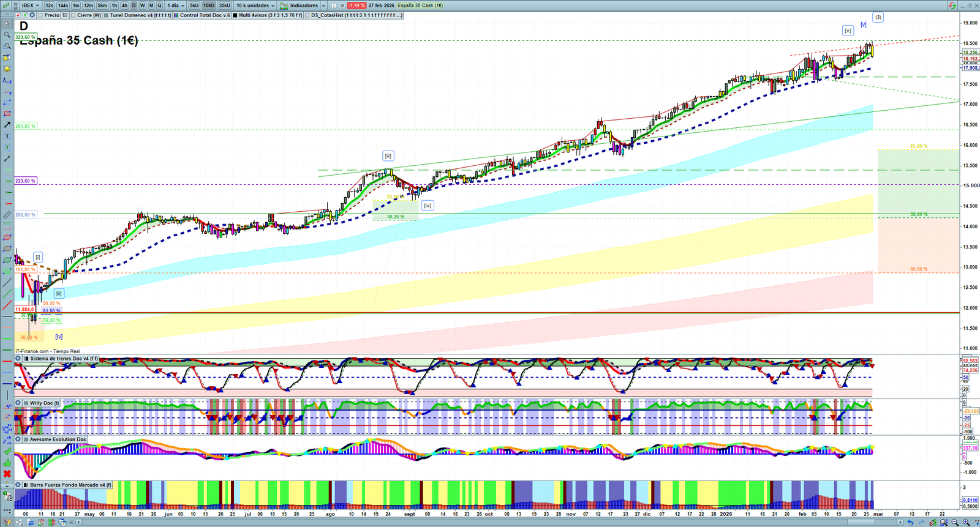This screenshot has height=527, width=980.
Task: Open the IBEX symbol dropdown
Action: (30, 6)
